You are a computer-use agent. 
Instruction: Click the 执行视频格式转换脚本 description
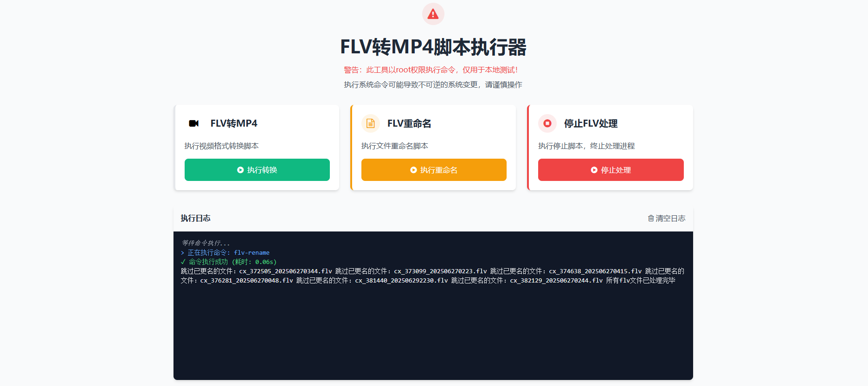(221, 146)
